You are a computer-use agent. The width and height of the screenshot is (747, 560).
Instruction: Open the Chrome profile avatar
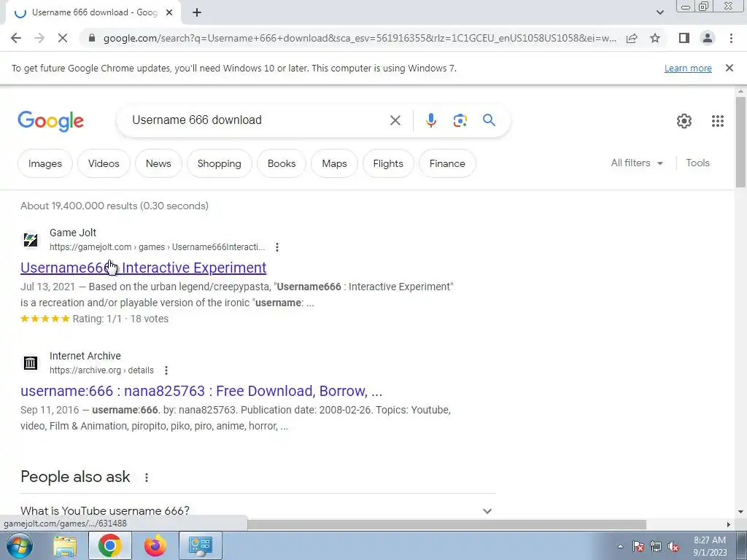click(708, 38)
